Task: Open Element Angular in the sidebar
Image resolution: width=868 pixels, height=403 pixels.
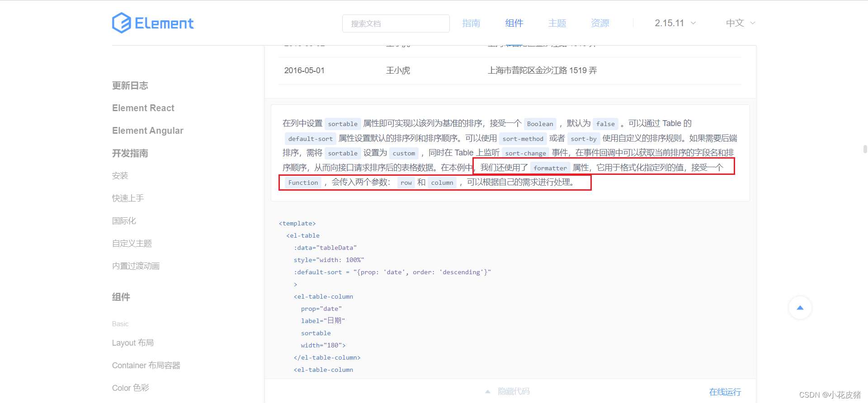Action: [148, 131]
